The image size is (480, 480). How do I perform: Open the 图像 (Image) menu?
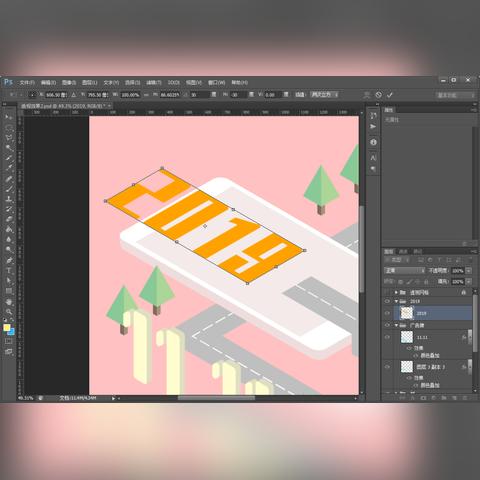69,82
